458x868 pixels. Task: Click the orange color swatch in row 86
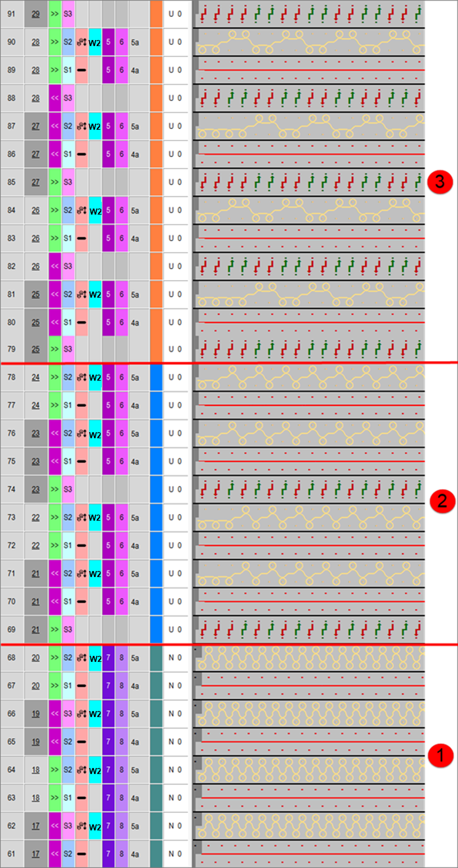(x=156, y=155)
